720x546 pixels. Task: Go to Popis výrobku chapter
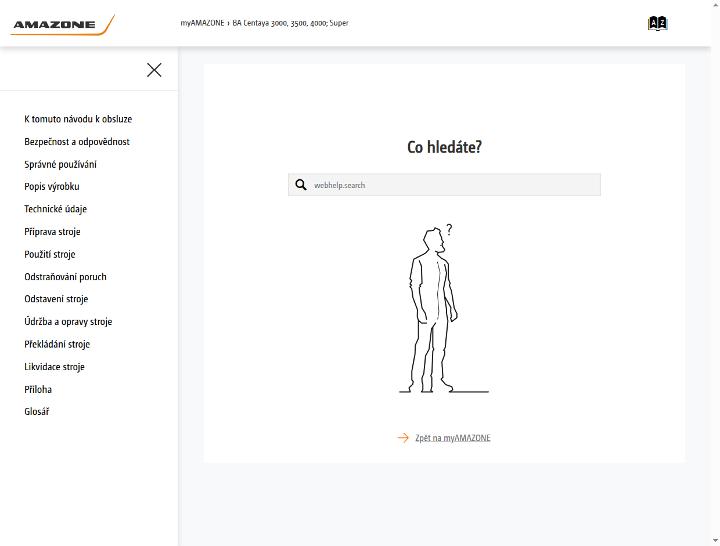tap(52, 186)
